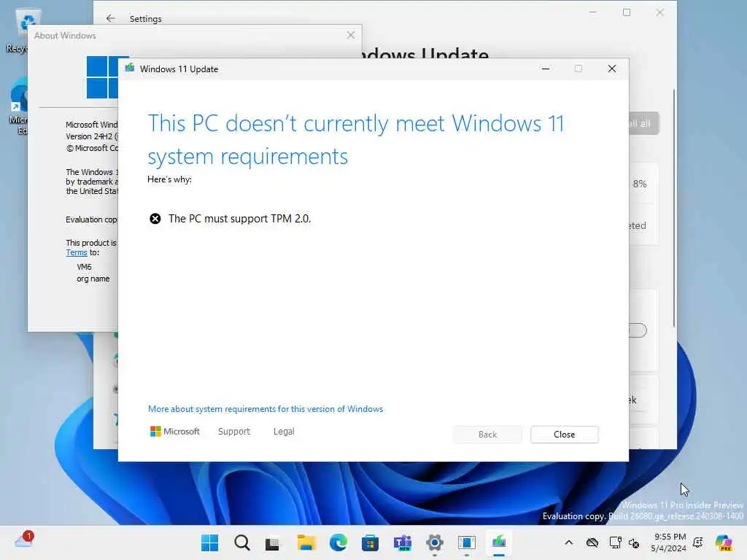This screenshot has width=747, height=560.
Task: Open Microsoft Store from taskbar
Action: 370,542
